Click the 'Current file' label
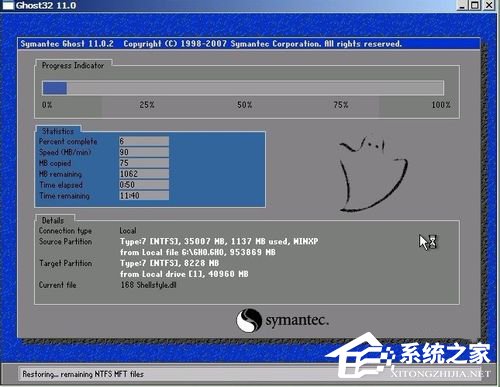The height and width of the screenshot is (387, 500). point(57,285)
